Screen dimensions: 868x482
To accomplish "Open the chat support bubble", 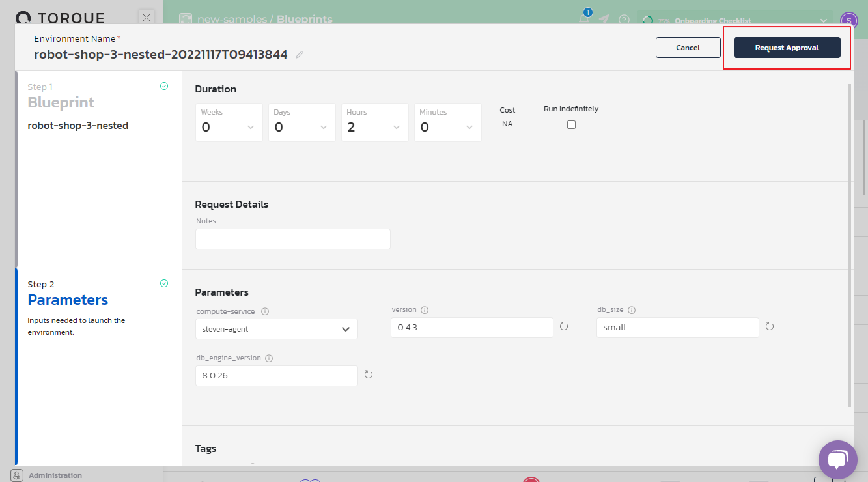I will [838, 459].
